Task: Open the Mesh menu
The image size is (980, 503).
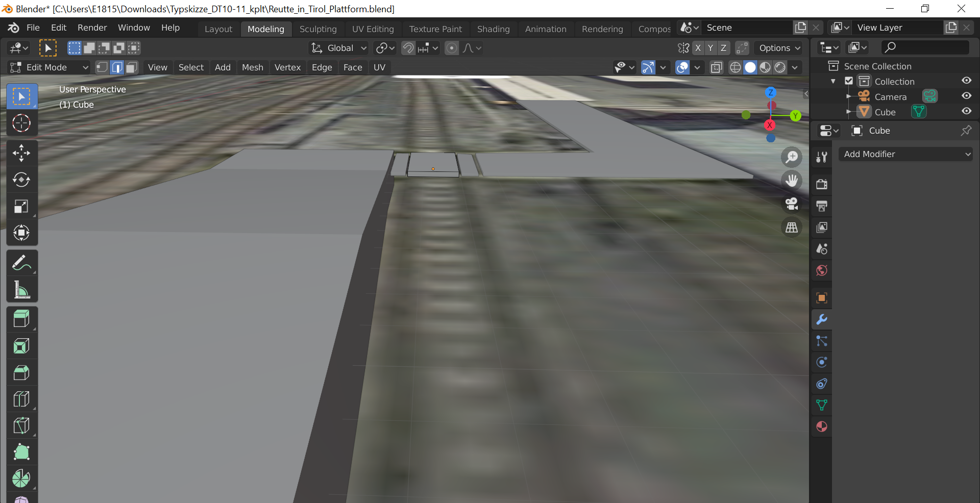Action: (x=252, y=67)
